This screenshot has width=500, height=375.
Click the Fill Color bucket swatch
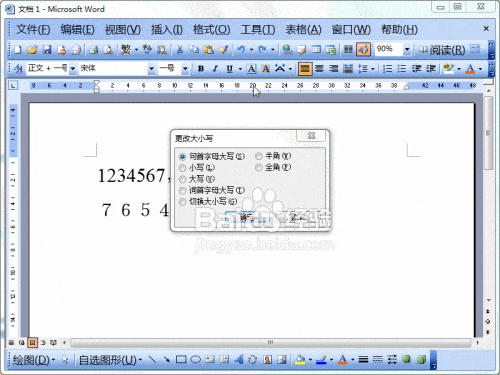tap(300, 359)
